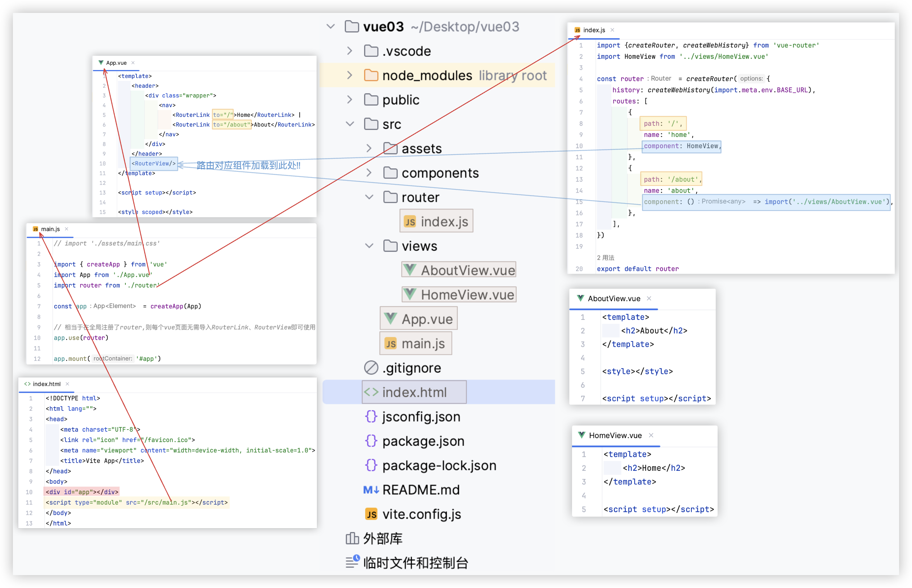Screen dimensions: 912x588
Task: Close the index.html editor tab
Action: (67, 384)
